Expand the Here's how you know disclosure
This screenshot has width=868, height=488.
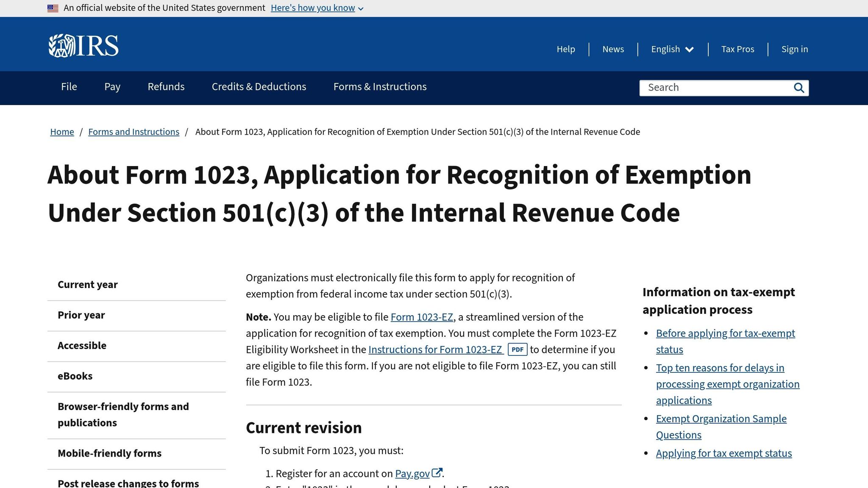point(313,8)
